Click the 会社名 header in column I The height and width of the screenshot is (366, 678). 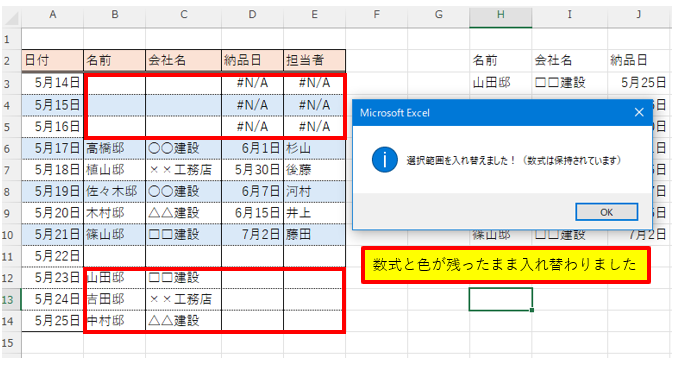point(569,61)
